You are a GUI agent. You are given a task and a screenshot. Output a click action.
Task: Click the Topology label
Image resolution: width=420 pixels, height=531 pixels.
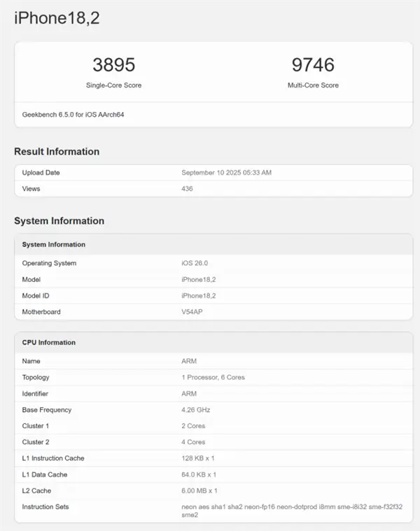click(36, 377)
